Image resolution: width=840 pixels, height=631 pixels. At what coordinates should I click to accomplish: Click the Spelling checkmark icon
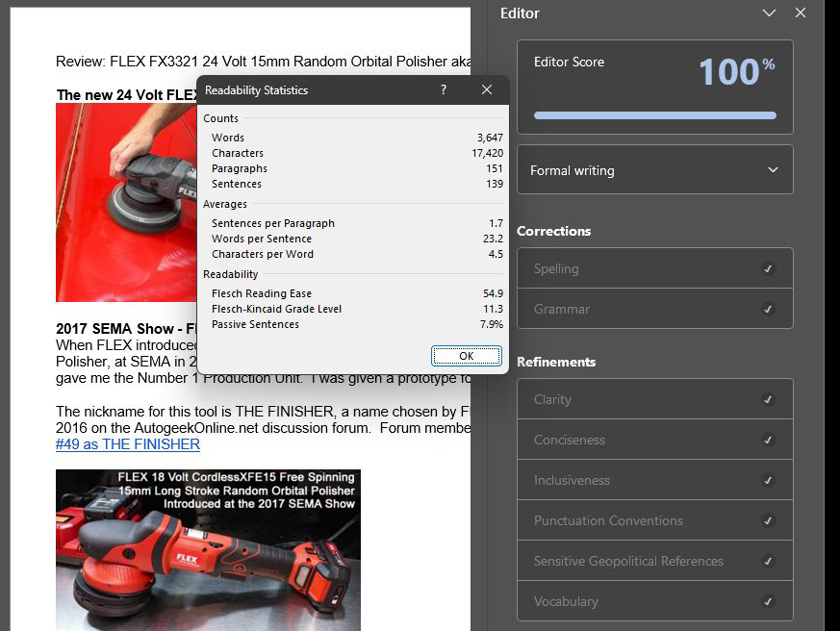[768, 268]
